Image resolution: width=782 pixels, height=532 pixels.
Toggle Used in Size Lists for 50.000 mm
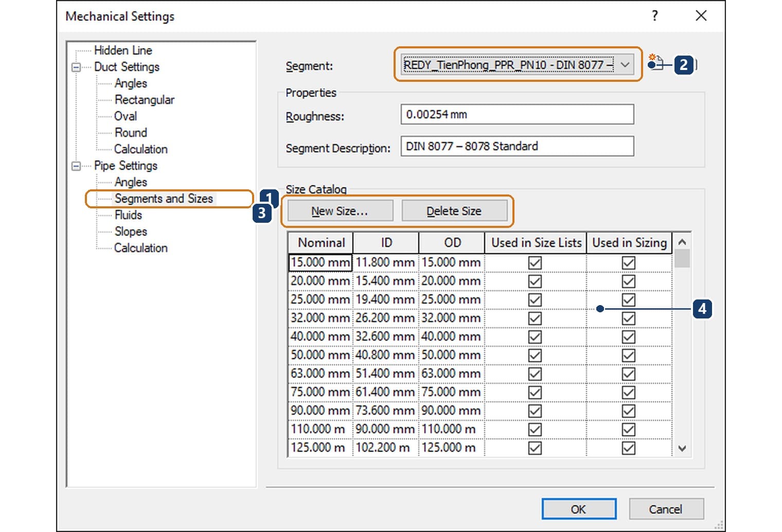pyautogui.click(x=535, y=355)
